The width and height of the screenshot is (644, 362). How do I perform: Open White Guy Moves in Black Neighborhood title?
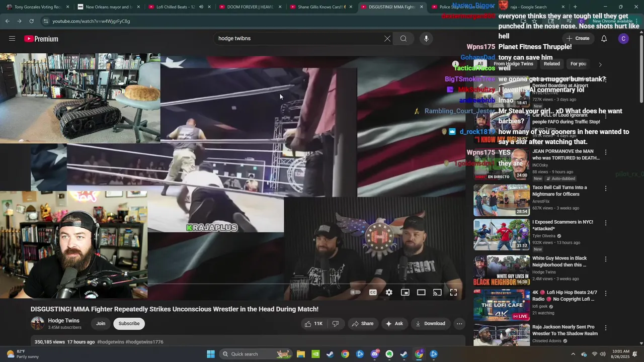[559, 261]
